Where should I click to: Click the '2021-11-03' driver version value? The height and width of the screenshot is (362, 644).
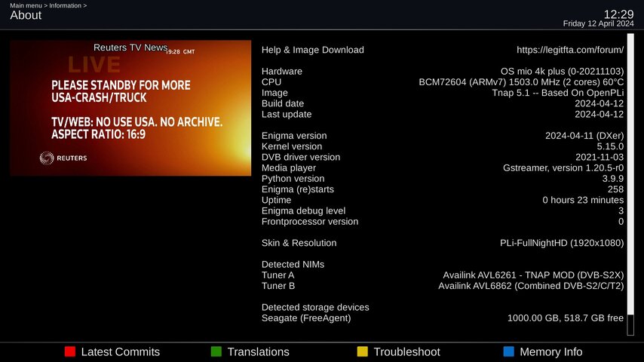pyautogui.click(x=600, y=157)
